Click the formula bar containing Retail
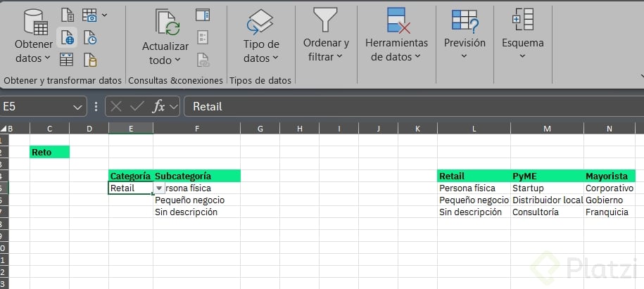This screenshot has width=644, height=289. pyautogui.click(x=408, y=106)
